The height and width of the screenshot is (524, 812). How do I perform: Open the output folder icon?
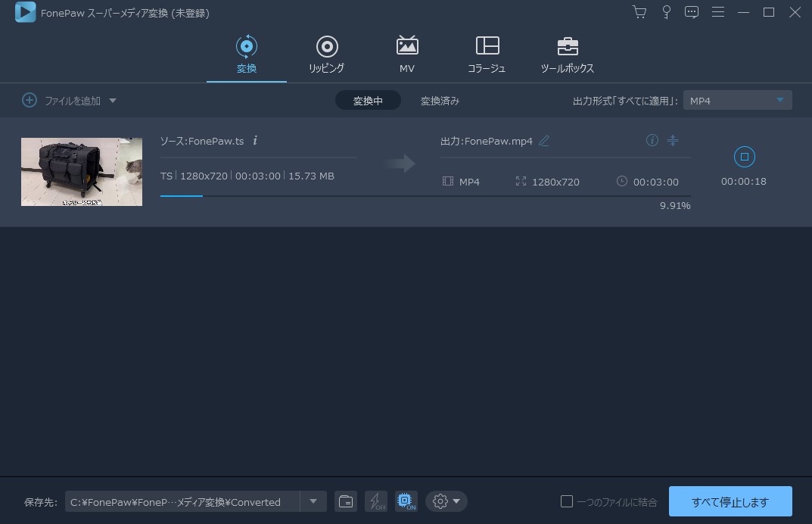tap(345, 501)
